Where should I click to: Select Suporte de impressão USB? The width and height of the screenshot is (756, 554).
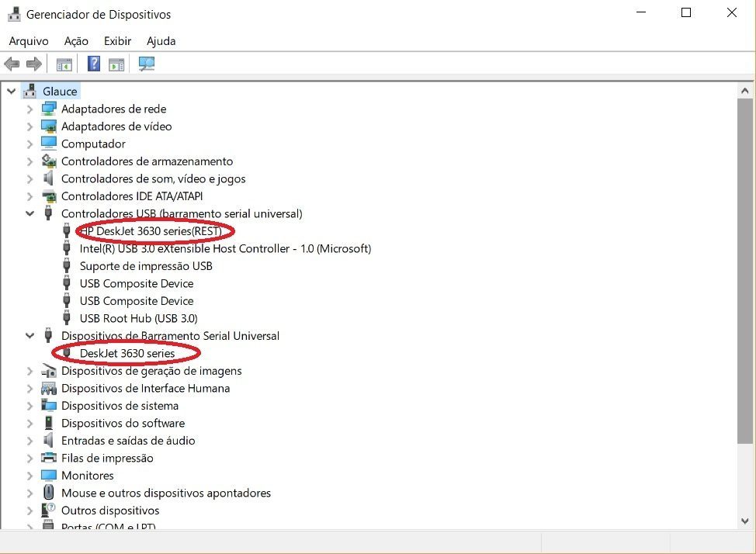pyautogui.click(x=146, y=265)
